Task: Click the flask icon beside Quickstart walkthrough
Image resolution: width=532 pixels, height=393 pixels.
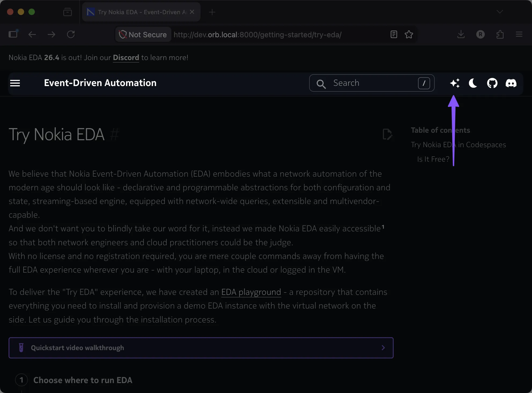Action: pyautogui.click(x=21, y=348)
